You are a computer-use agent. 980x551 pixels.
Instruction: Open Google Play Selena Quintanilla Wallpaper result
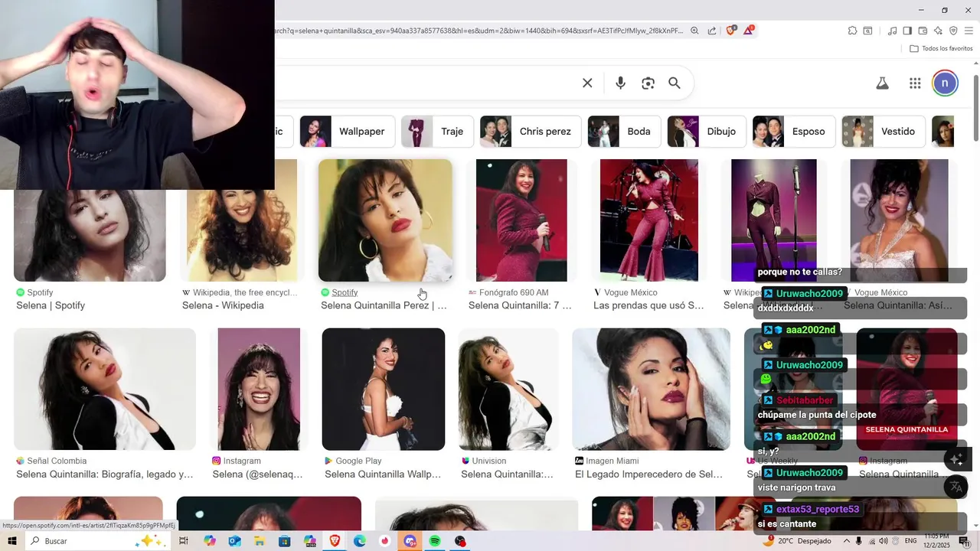pyautogui.click(x=383, y=474)
